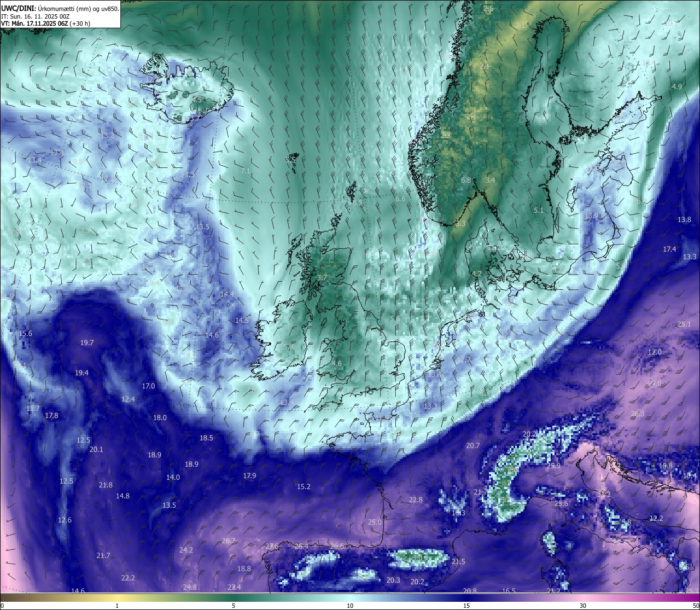
Task: Click the map value '20.1'
Action: coord(96,450)
